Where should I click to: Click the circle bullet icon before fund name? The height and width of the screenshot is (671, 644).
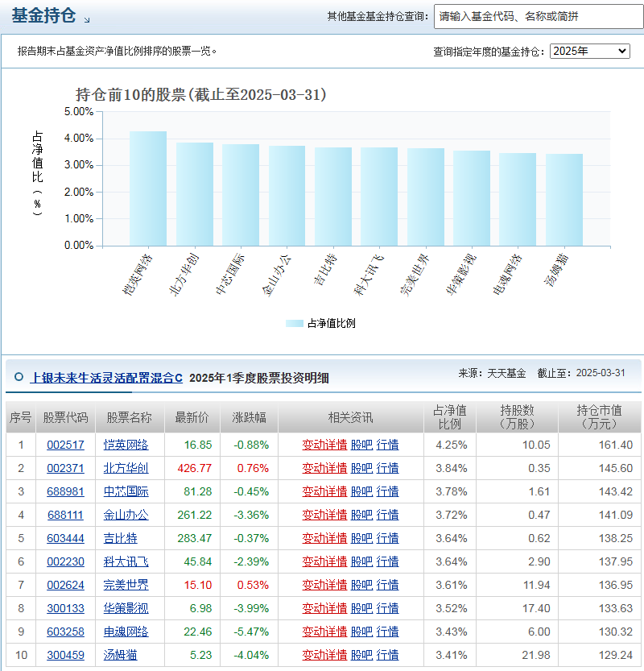pyautogui.click(x=19, y=377)
